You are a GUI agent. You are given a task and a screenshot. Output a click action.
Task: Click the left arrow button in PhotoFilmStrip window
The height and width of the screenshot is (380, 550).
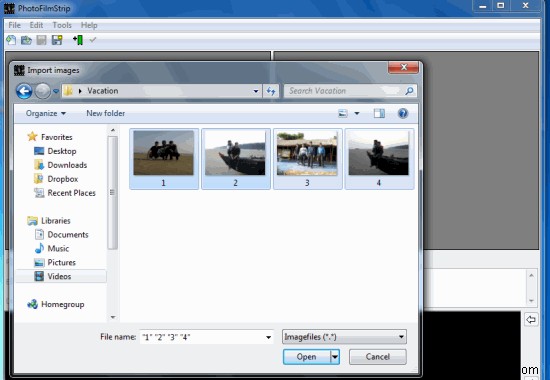pos(531,319)
